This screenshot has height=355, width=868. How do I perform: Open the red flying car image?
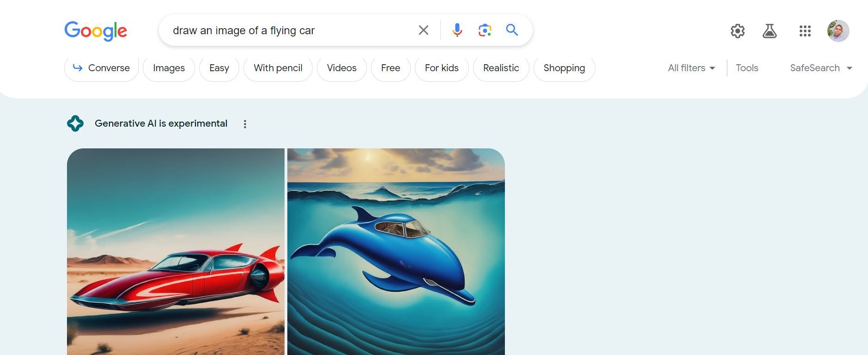pos(176,252)
